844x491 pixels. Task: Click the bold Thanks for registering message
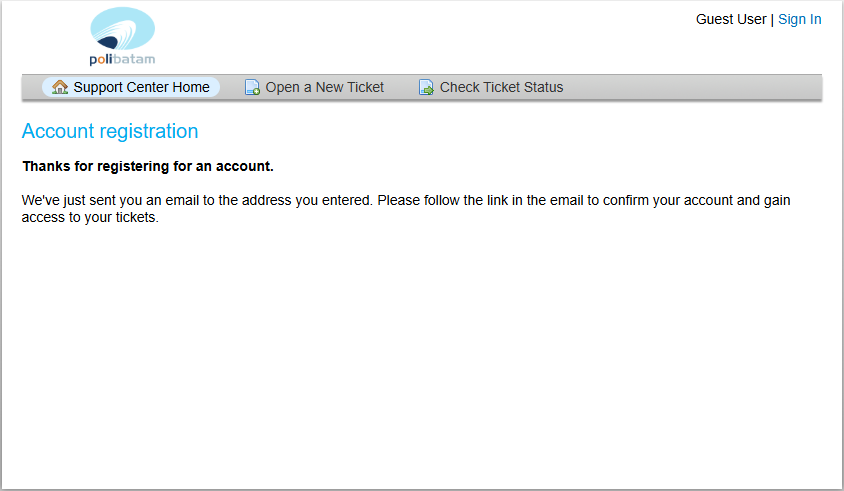coord(148,166)
